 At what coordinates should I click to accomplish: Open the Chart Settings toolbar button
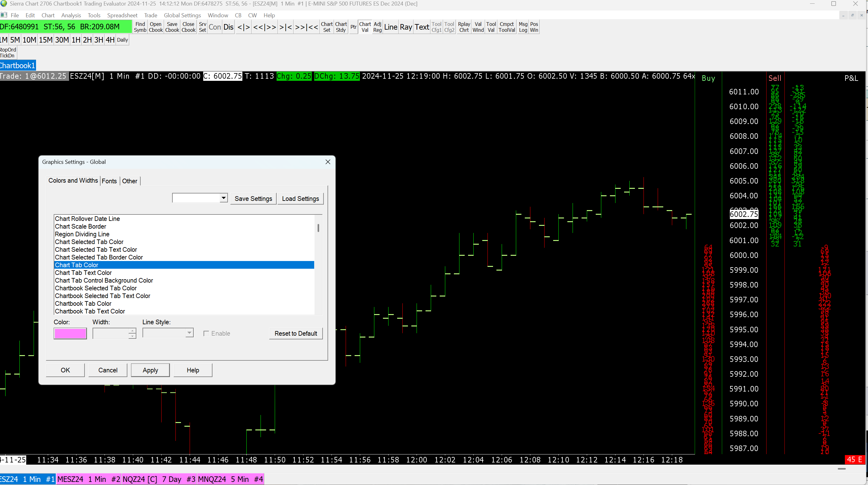click(x=326, y=27)
